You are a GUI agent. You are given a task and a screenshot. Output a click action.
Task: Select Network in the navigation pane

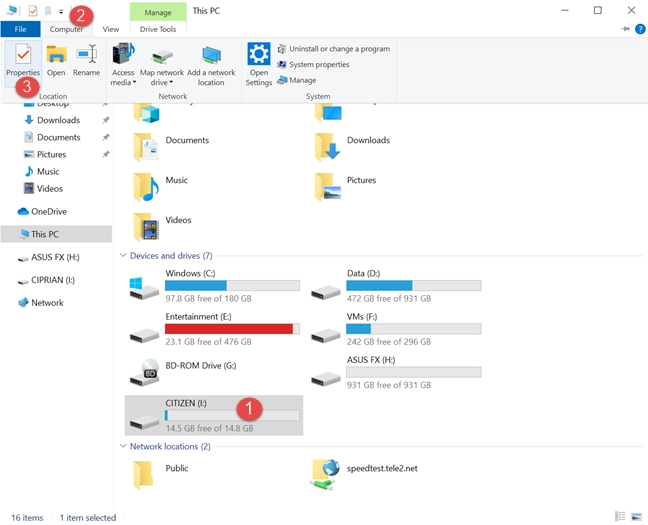click(47, 303)
